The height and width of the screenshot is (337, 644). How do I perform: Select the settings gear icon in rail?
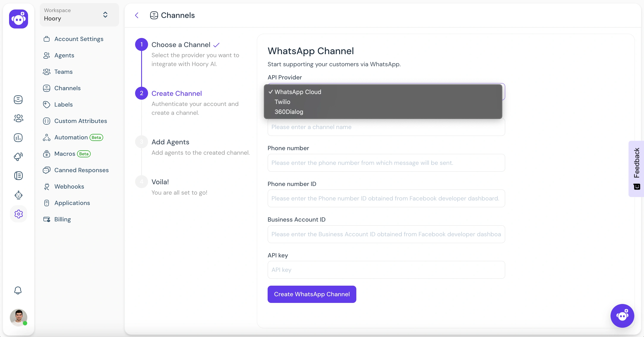(19, 214)
